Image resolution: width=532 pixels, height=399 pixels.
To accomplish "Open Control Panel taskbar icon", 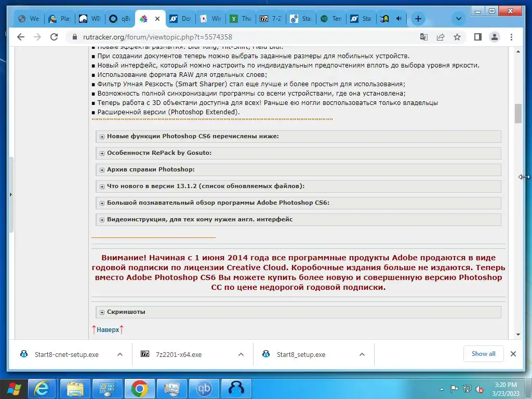I will click(107, 389).
